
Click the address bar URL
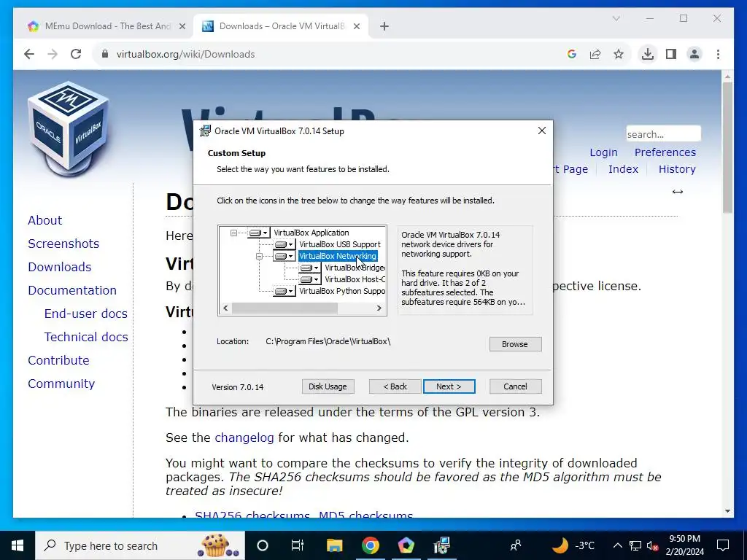click(185, 54)
